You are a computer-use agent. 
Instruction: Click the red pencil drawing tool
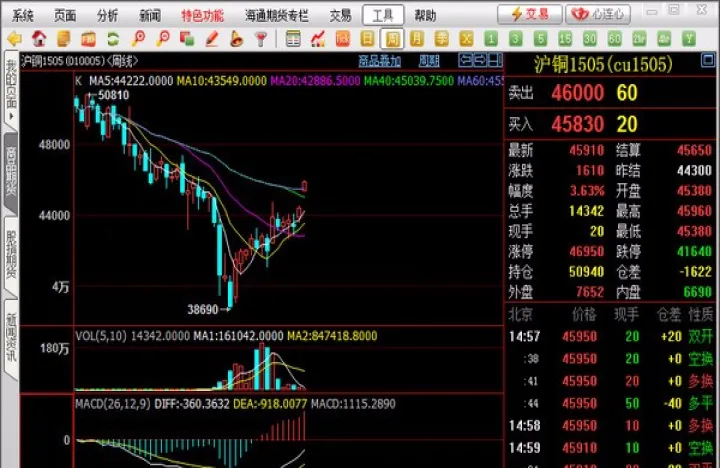pos(211,39)
